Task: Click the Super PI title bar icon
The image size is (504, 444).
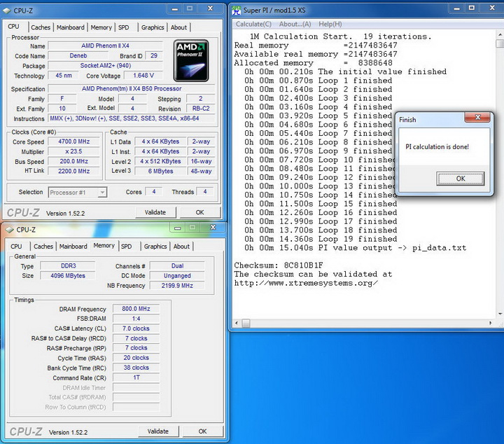Action: point(236,9)
